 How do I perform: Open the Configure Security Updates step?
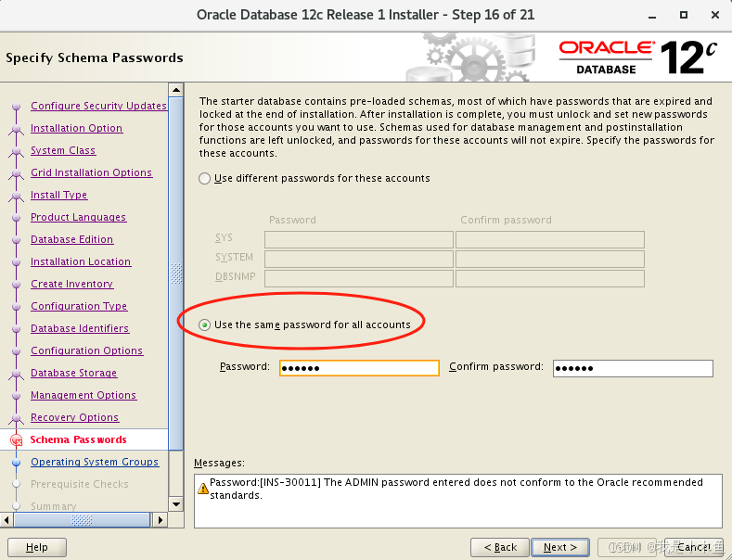[x=98, y=106]
